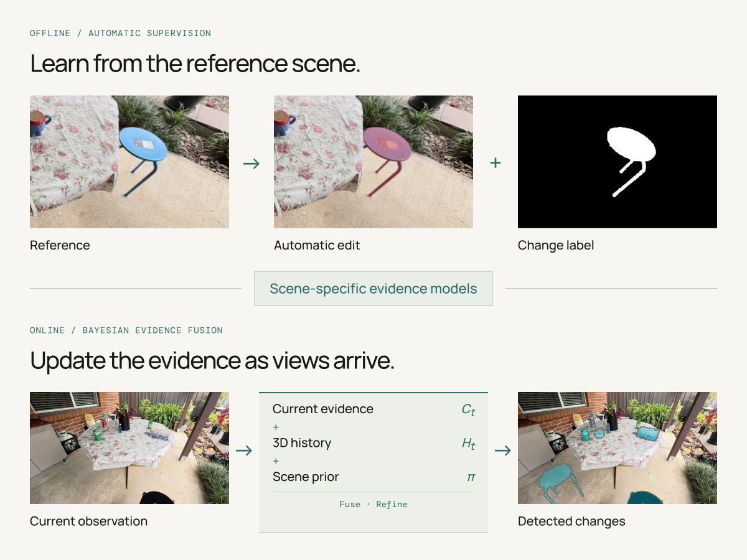747x560 pixels.
Task: Click the 'Automatic edit' caption
Action: pyautogui.click(x=317, y=245)
